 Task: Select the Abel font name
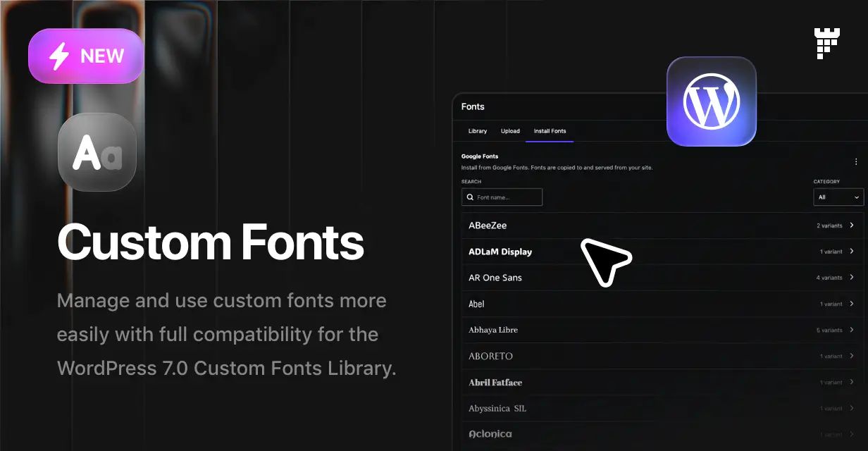click(x=476, y=304)
